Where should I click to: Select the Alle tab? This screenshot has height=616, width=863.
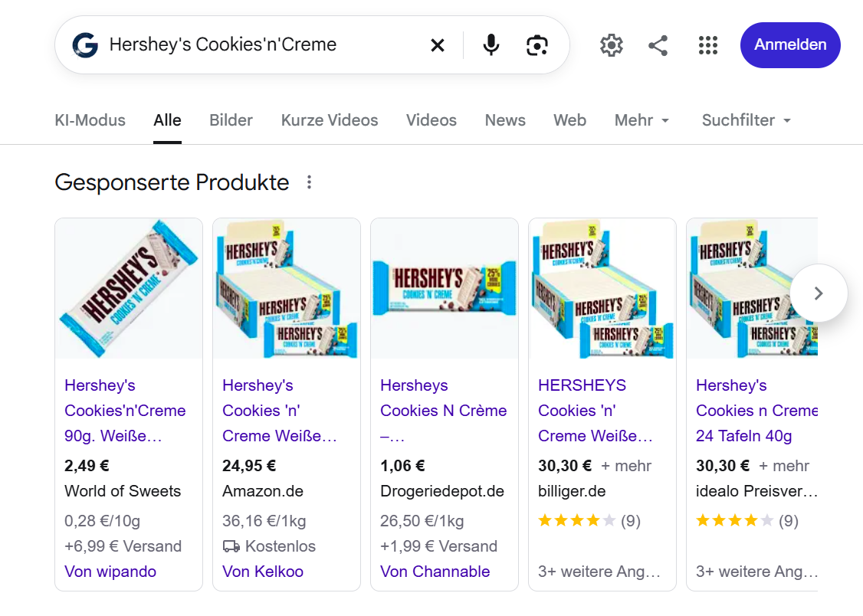click(167, 120)
